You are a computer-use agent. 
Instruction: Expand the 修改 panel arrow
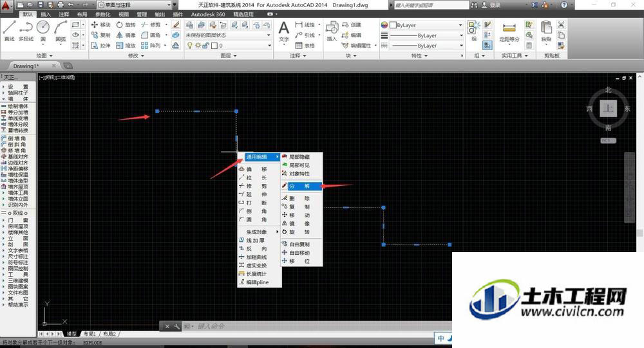142,55
